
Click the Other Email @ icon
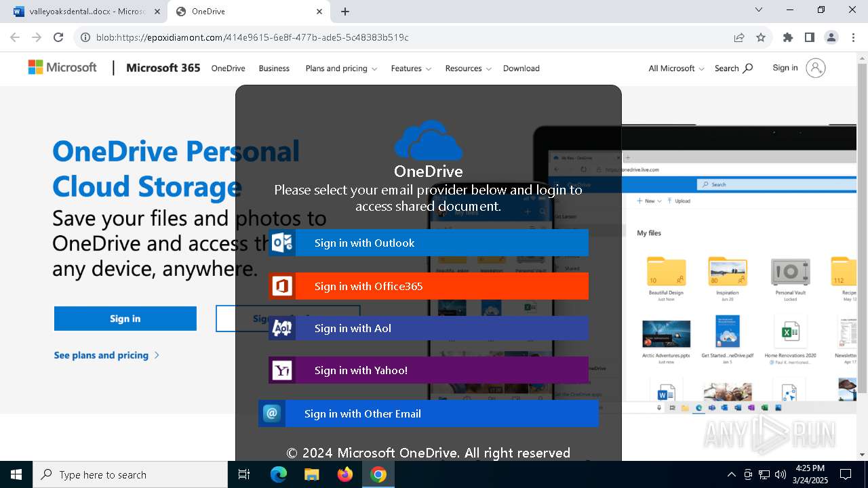(x=272, y=413)
